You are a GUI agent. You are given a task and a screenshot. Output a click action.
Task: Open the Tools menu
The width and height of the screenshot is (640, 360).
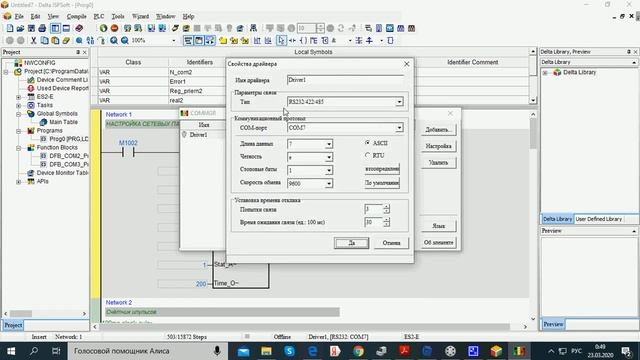point(118,16)
